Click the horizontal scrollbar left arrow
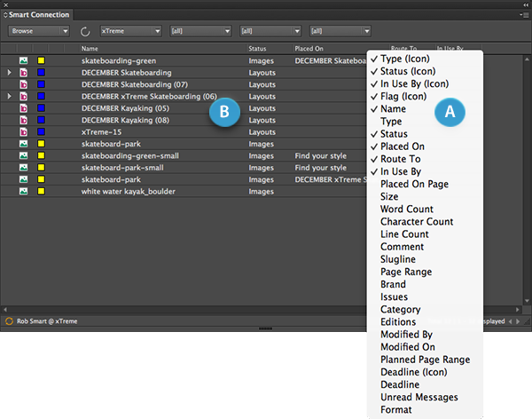Image resolution: width=532 pixels, height=419 pixels. pos(4,310)
